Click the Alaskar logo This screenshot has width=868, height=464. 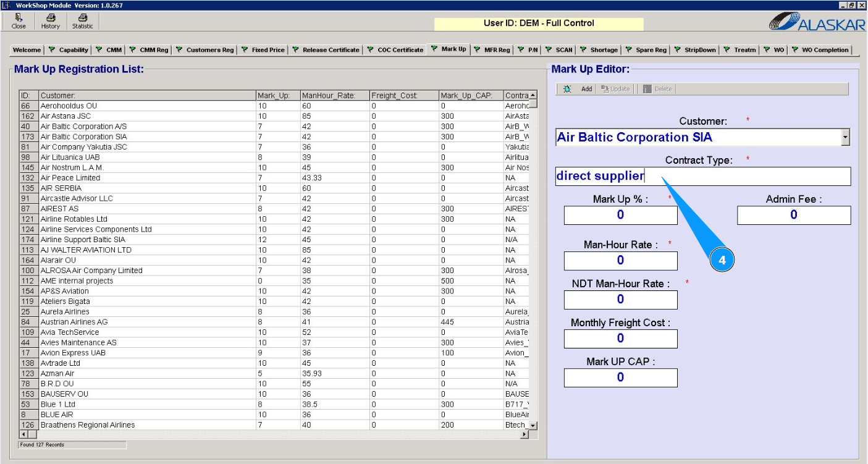point(817,22)
